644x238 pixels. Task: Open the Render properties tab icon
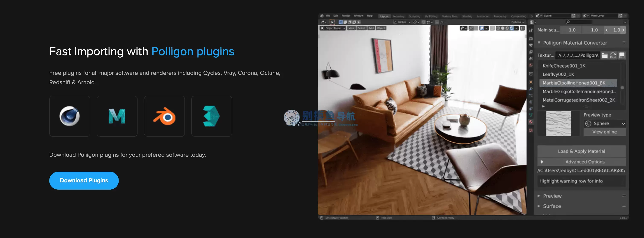click(531, 39)
